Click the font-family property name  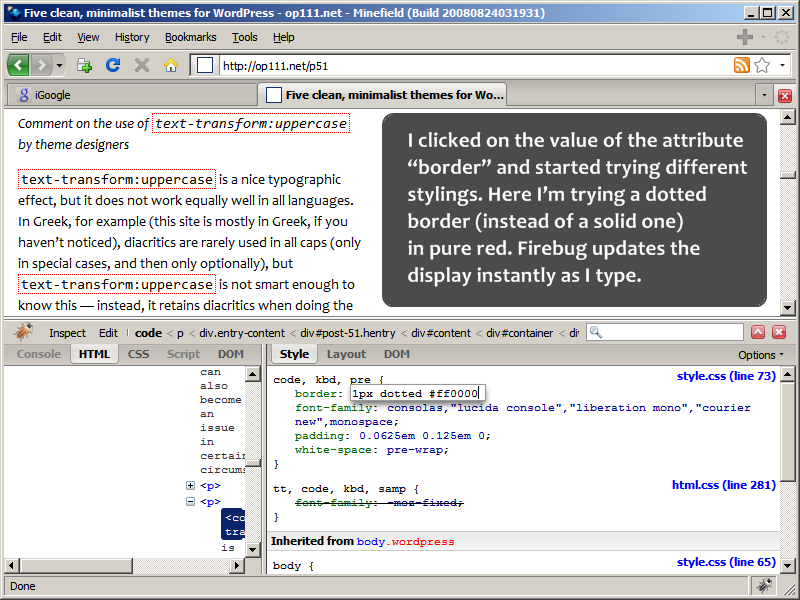(x=336, y=408)
